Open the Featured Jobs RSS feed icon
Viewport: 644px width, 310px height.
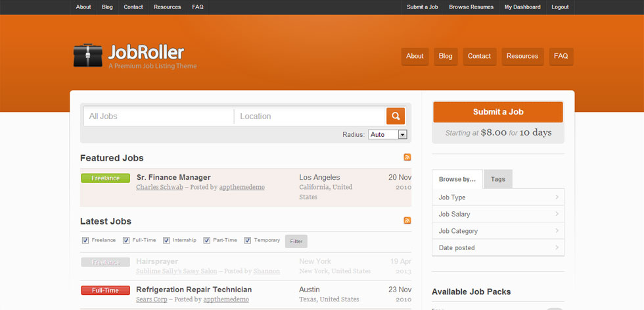pyautogui.click(x=407, y=157)
